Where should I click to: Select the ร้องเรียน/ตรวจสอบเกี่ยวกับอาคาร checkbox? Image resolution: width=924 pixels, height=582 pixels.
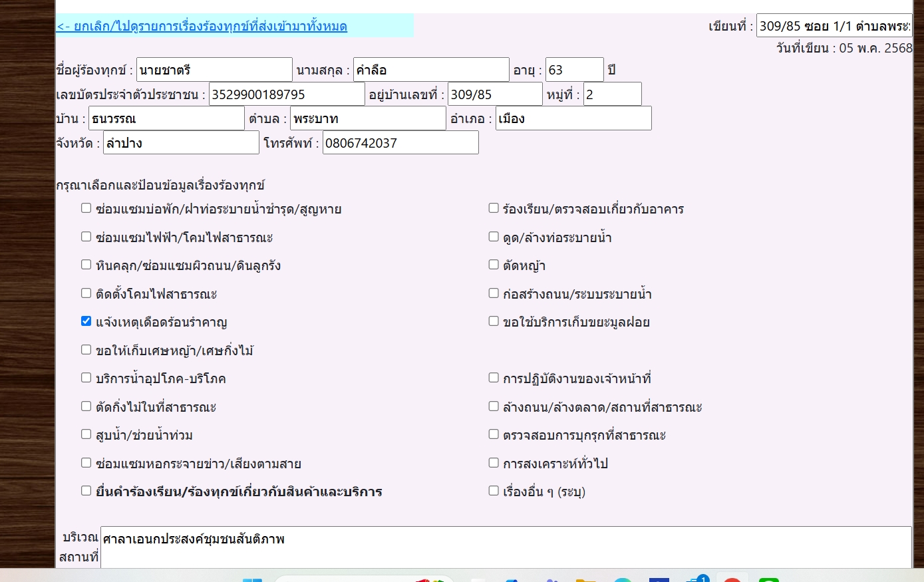coord(494,208)
